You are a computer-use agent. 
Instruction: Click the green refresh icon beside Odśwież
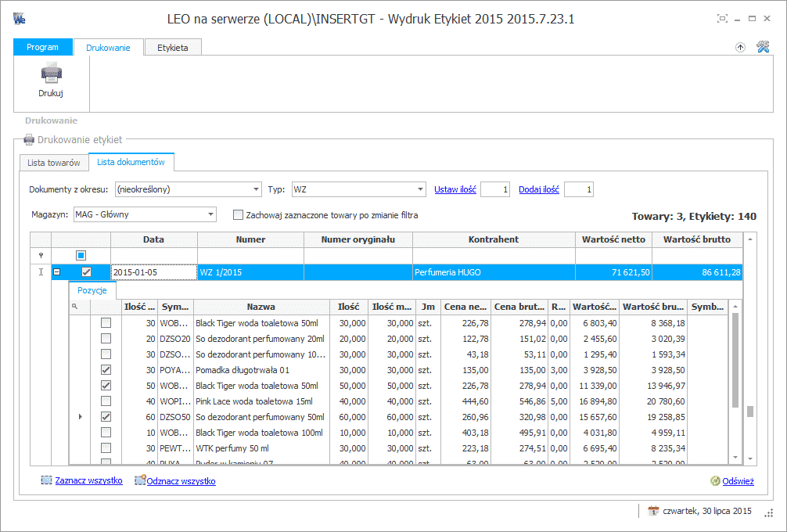point(715,481)
